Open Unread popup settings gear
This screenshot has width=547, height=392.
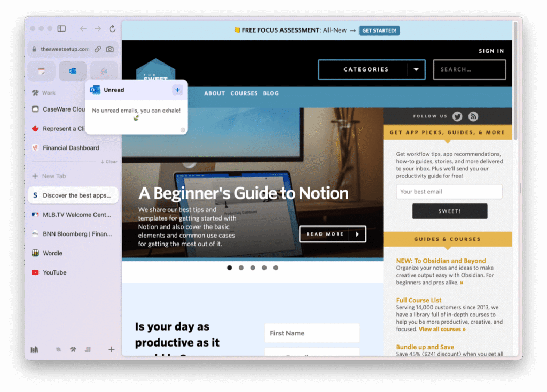182,130
